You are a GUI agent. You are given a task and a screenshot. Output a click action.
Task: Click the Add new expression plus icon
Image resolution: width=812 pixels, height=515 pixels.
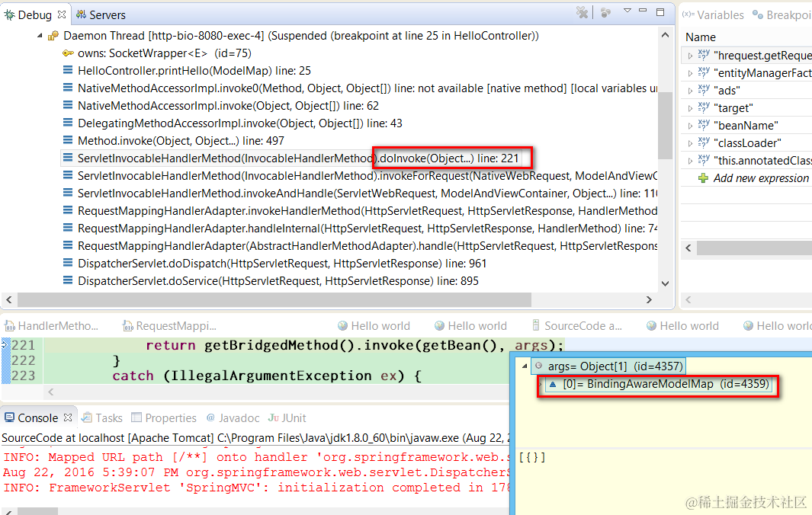click(x=703, y=178)
